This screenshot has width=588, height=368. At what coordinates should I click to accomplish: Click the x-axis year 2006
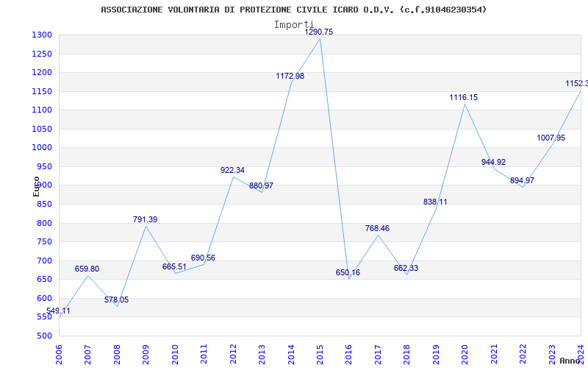click(59, 354)
